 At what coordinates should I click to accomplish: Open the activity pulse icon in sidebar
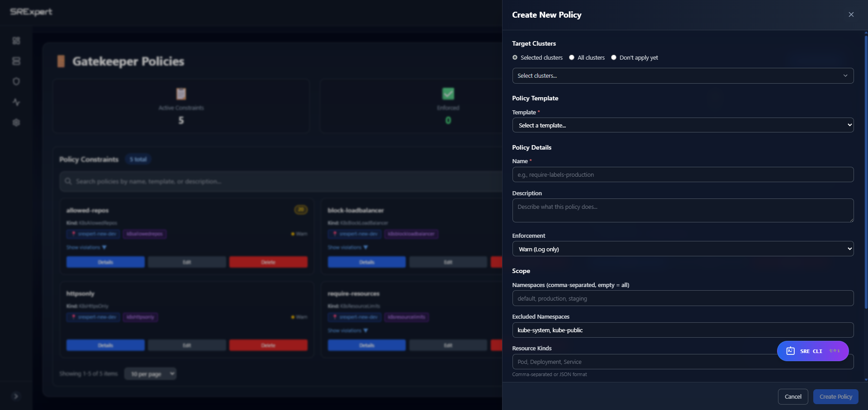(x=16, y=102)
